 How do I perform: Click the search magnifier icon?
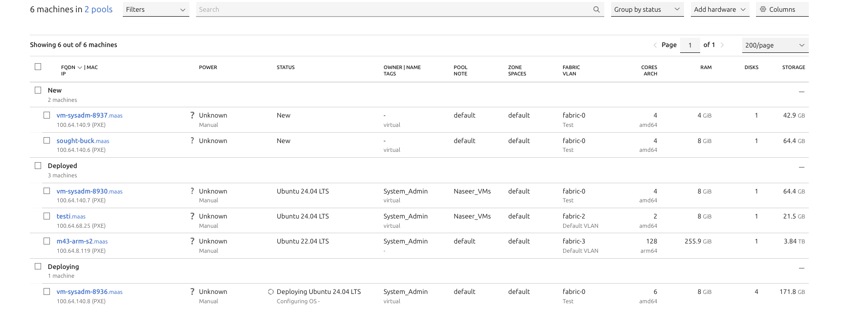coord(596,9)
